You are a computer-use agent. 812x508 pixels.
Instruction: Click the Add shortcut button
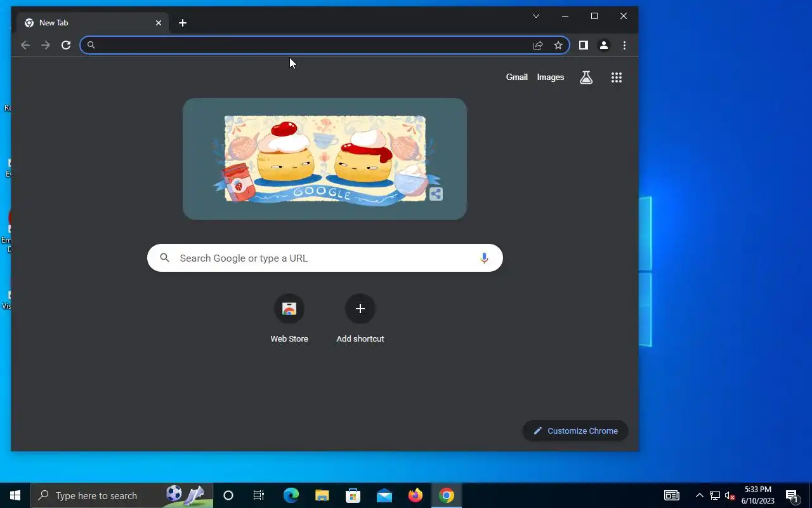pyautogui.click(x=360, y=319)
